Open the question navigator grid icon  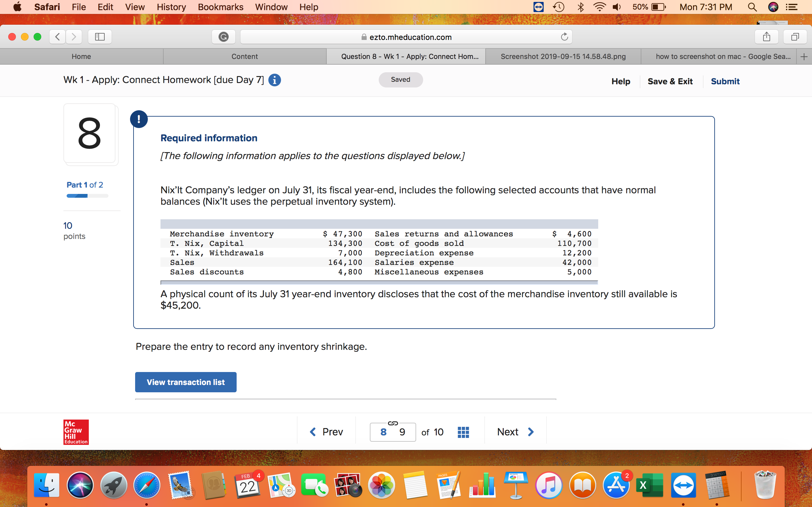point(463,432)
